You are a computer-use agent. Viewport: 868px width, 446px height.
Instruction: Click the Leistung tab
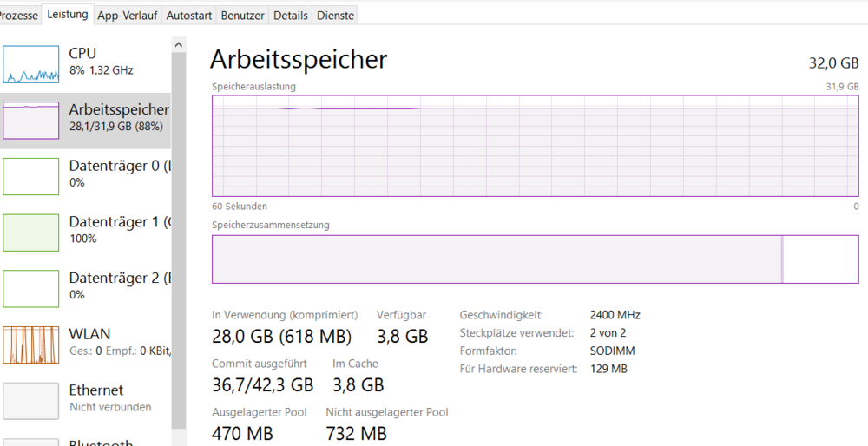coord(68,15)
